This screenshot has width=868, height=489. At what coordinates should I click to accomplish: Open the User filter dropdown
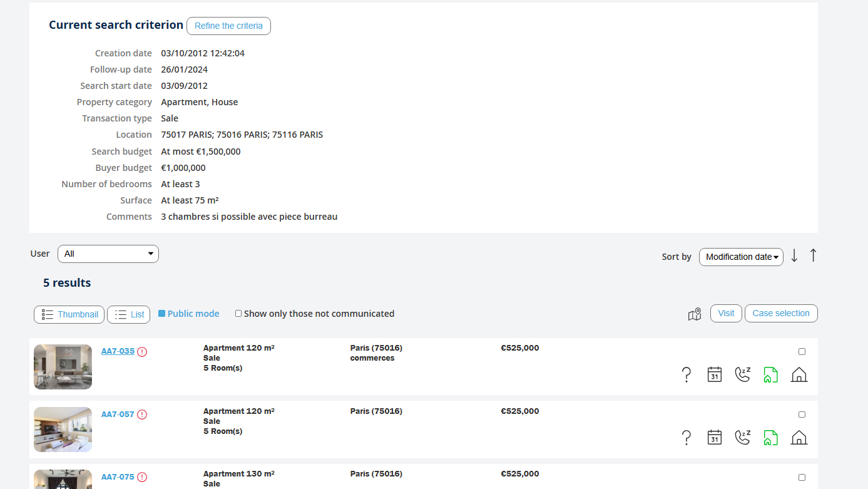coord(108,254)
